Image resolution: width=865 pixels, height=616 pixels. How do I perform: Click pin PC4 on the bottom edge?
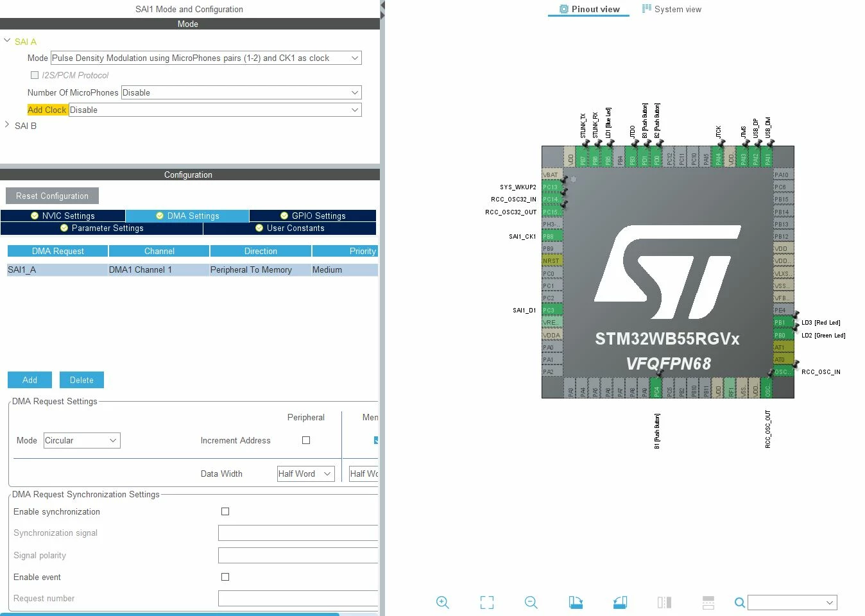pyautogui.click(x=656, y=388)
